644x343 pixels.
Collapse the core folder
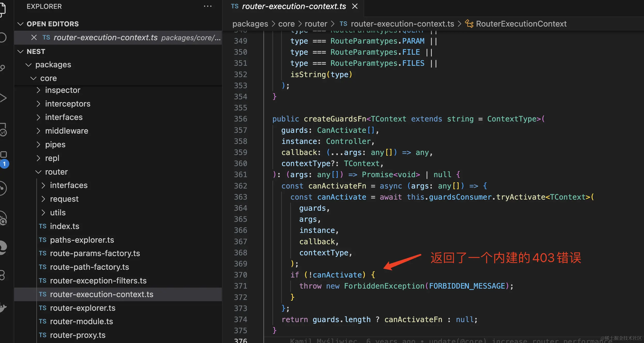34,78
